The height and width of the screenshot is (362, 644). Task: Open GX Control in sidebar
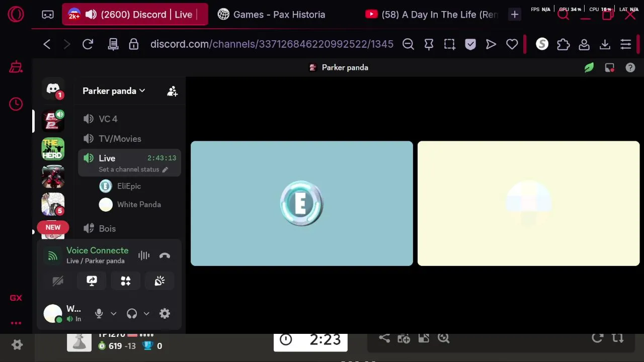click(16, 67)
